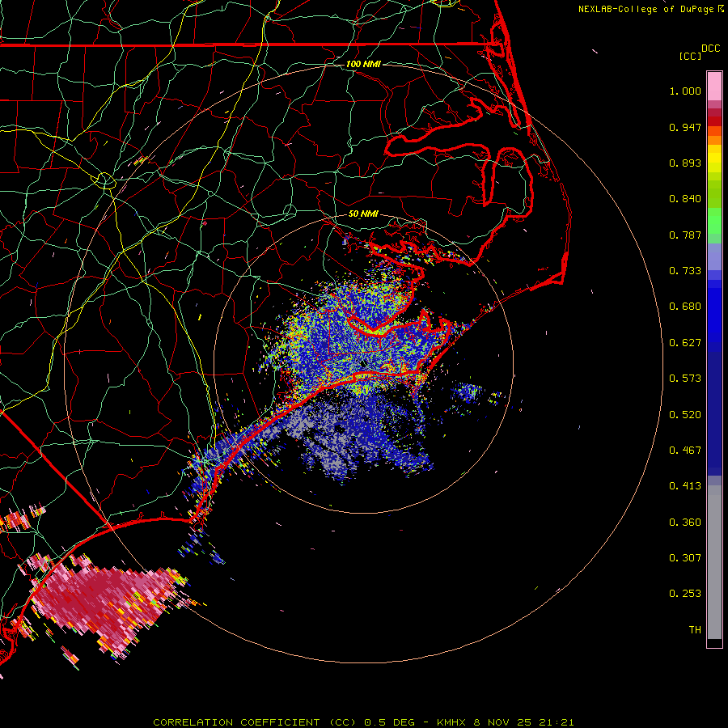Click the 0.520 scale value
Image resolution: width=728 pixels, height=728 pixels.
[x=685, y=415]
